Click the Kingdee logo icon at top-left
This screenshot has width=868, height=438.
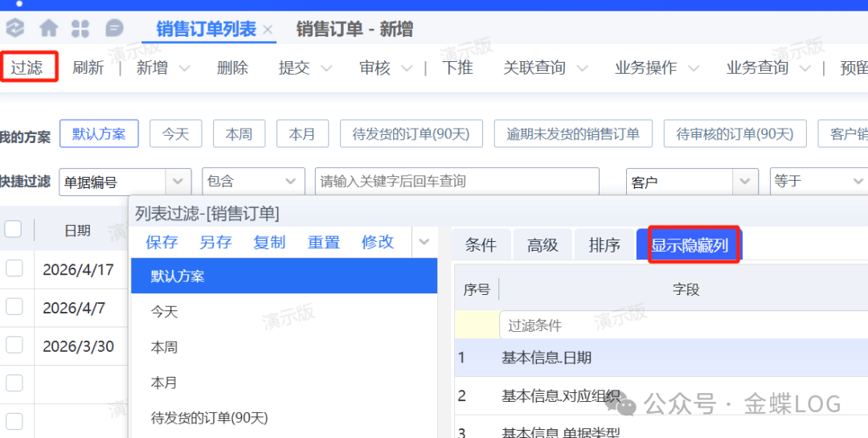coord(15,29)
